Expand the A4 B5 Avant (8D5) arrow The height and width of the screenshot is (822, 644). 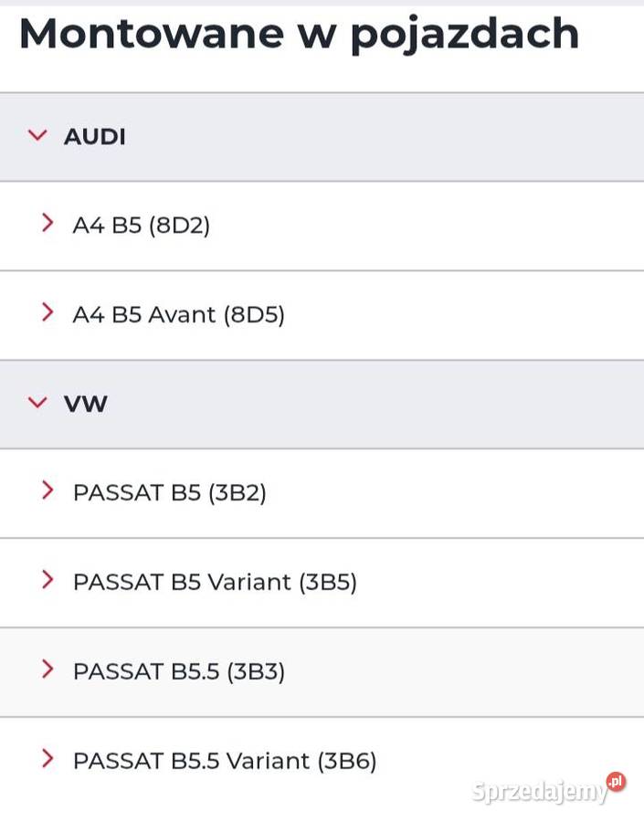[x=48, y=312]
